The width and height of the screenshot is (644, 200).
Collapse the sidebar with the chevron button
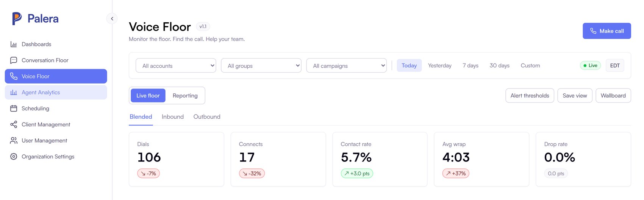click(x=112, y=19)
